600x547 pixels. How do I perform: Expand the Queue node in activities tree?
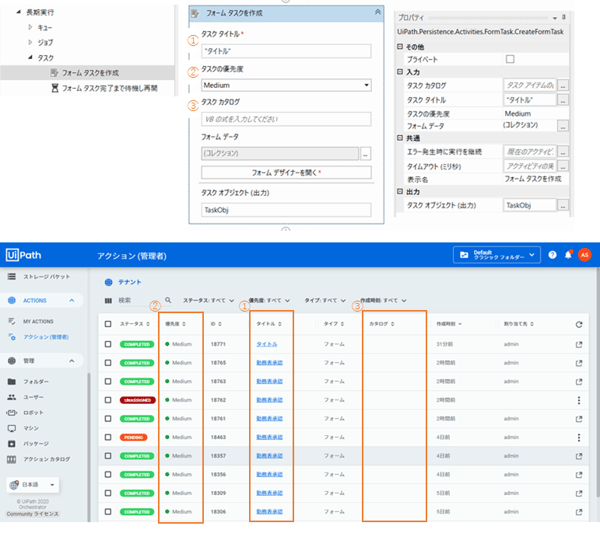pos(30,27)
